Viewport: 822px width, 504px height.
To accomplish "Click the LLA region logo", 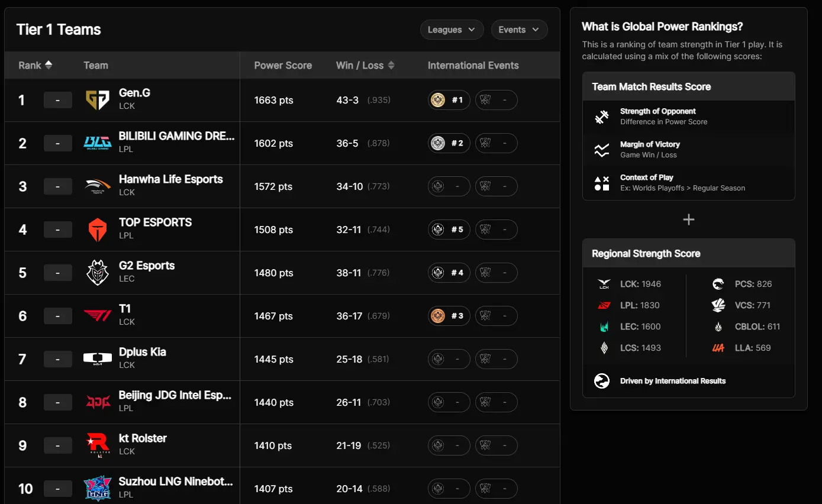I will tap(718, 348).
